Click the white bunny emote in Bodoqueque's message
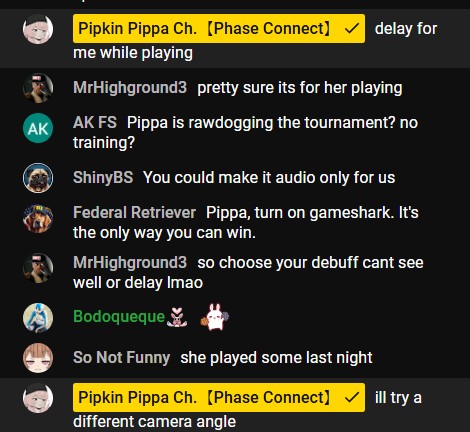Image resolution: width=470 pixels, height=432 pixels. coord(215,317)
